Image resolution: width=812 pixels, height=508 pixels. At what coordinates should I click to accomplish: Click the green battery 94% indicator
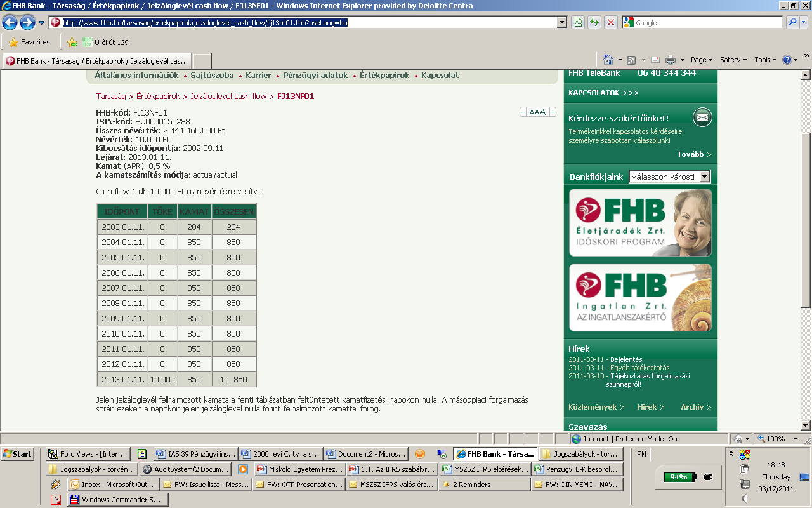click(x=679, y=477)
